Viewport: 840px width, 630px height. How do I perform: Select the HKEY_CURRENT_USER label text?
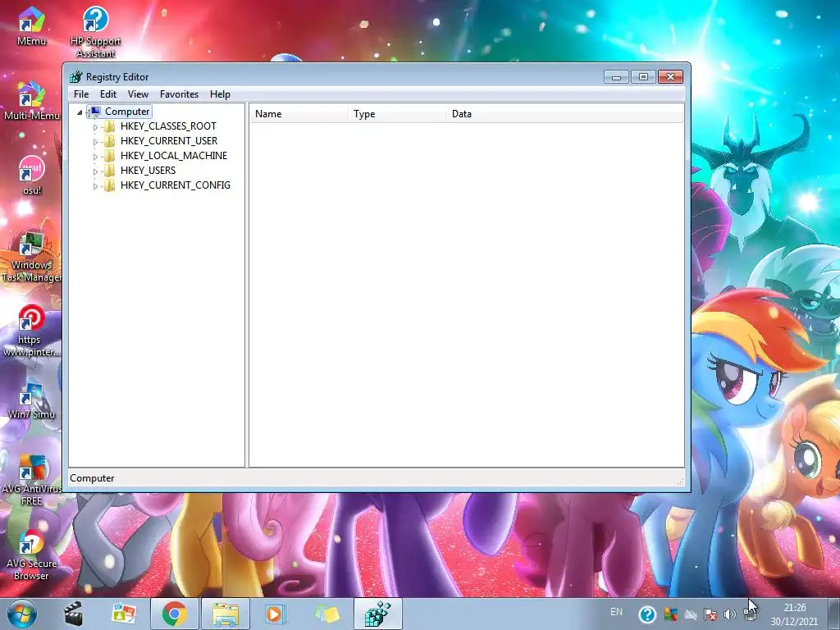[169, 141]
